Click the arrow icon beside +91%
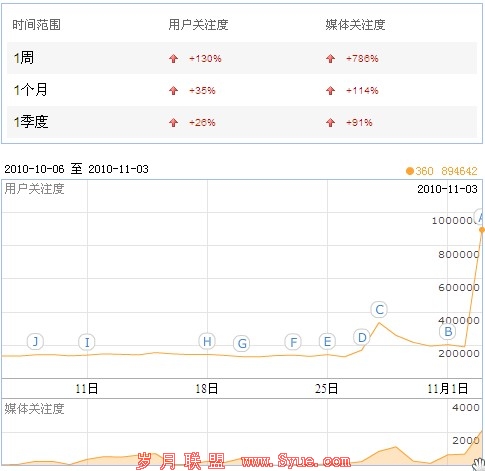The height and width of the screenshot is (471, 485). tap(330, 123)
